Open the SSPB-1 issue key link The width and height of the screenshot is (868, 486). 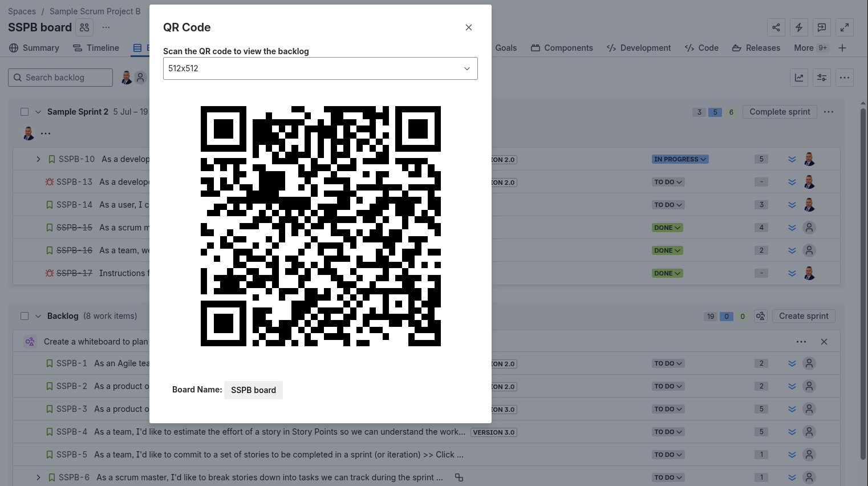[72, 363]
